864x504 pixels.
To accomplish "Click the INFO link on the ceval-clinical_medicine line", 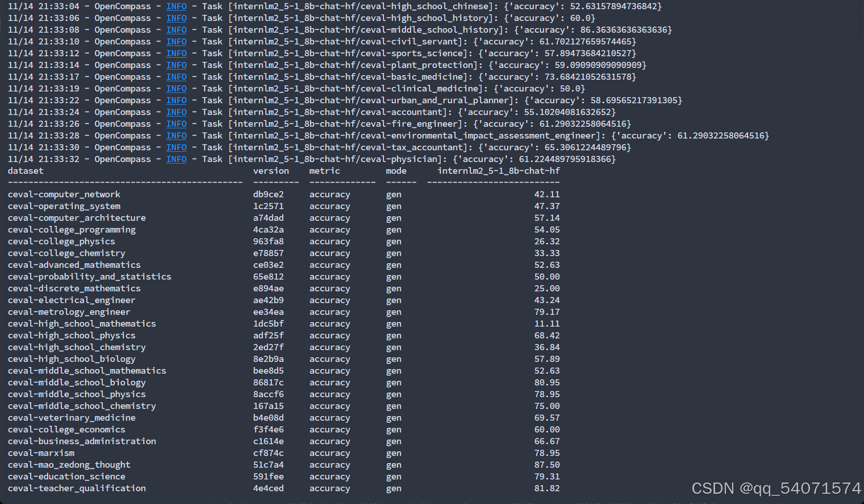I will [x=176, y=88].
